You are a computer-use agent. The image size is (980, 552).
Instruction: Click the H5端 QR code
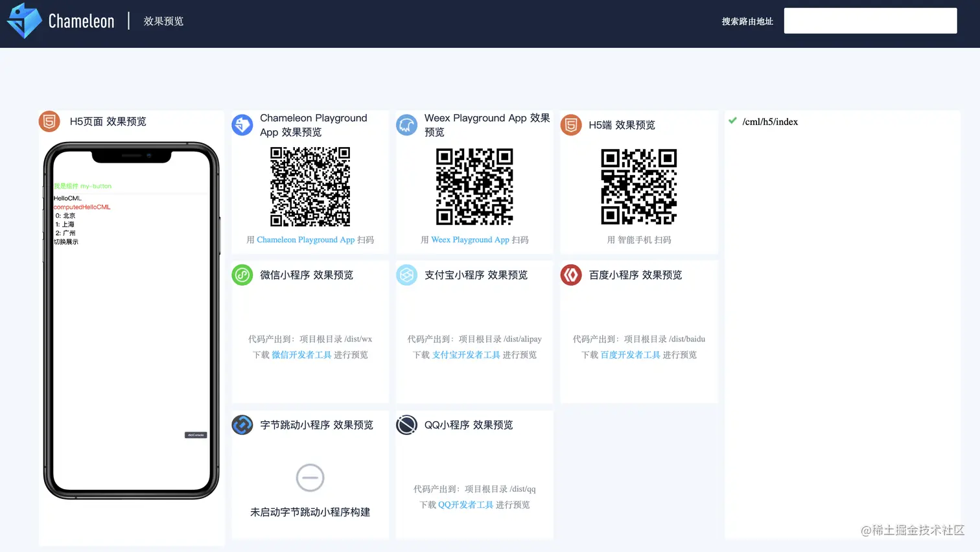coord(639,187)
